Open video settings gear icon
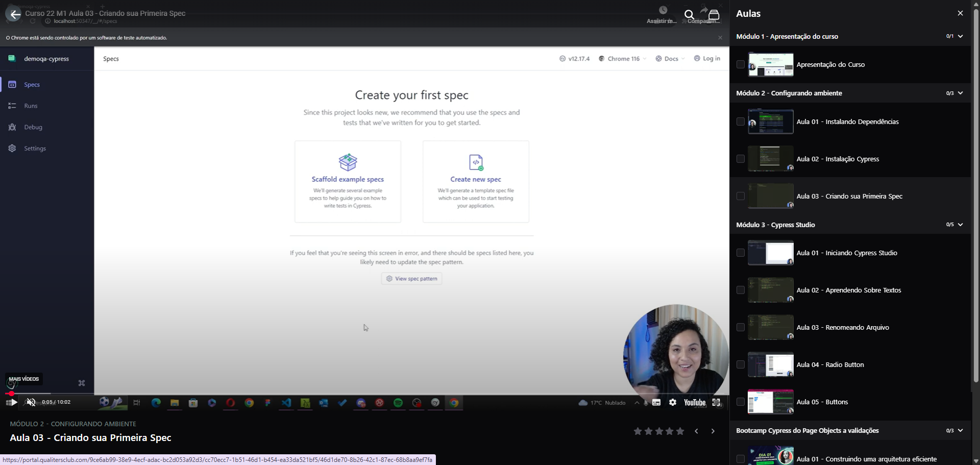The width and height of the screenshot is (980, 465). [x=673, y=402]
